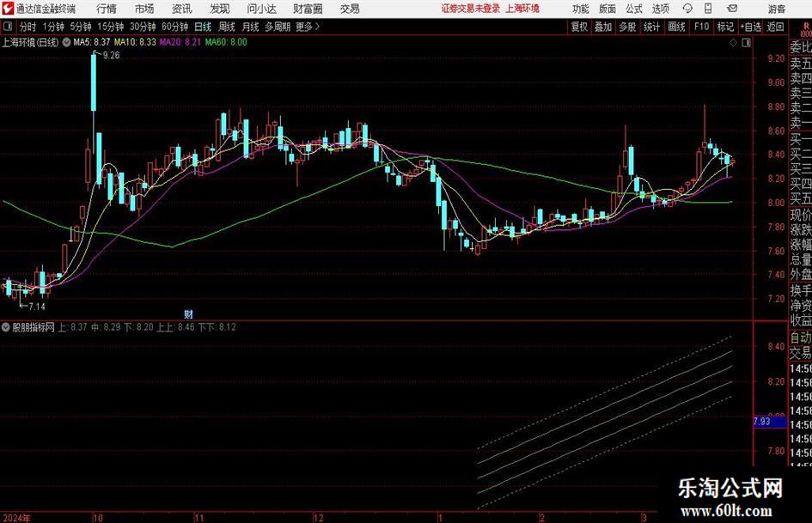
Task: Click the Tongdaxin red logo icon
Action: pos(8,9)
